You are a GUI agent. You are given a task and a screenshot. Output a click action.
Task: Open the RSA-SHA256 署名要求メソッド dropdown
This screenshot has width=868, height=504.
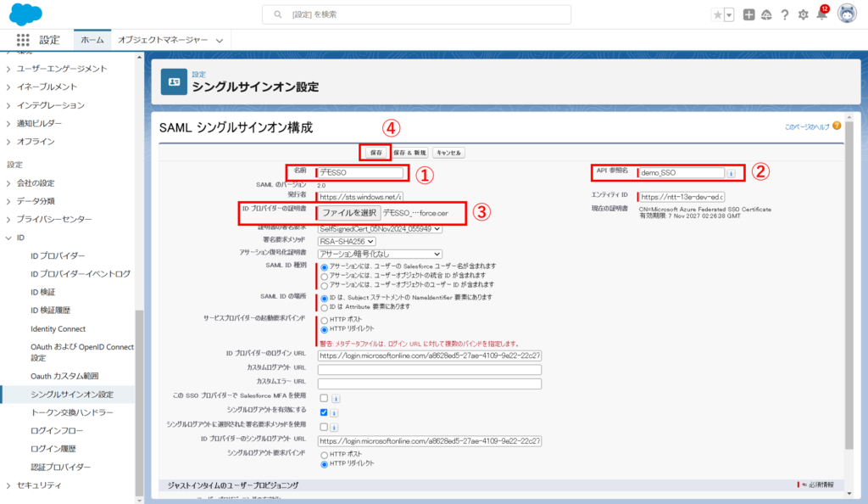pyautogui.click(x=347, y=242)
